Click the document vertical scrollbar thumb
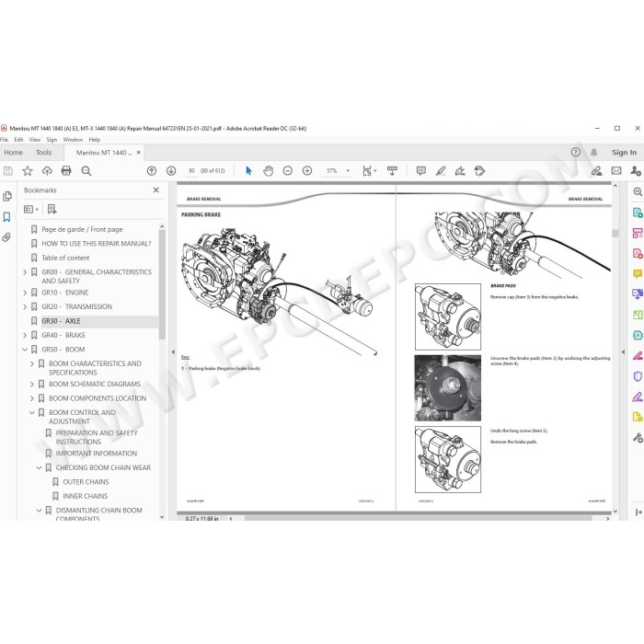 615,233
